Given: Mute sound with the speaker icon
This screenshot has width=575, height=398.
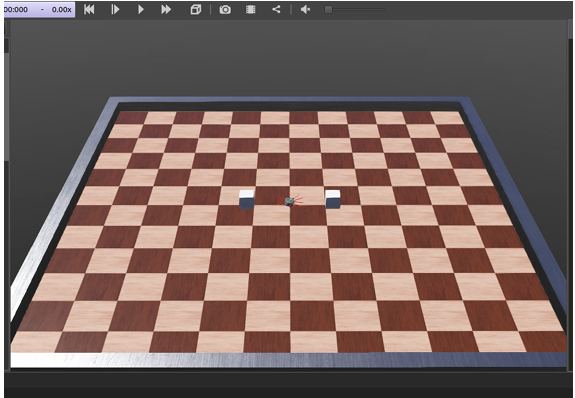Looking at the screenshot, I should click(x=305, y=10).
